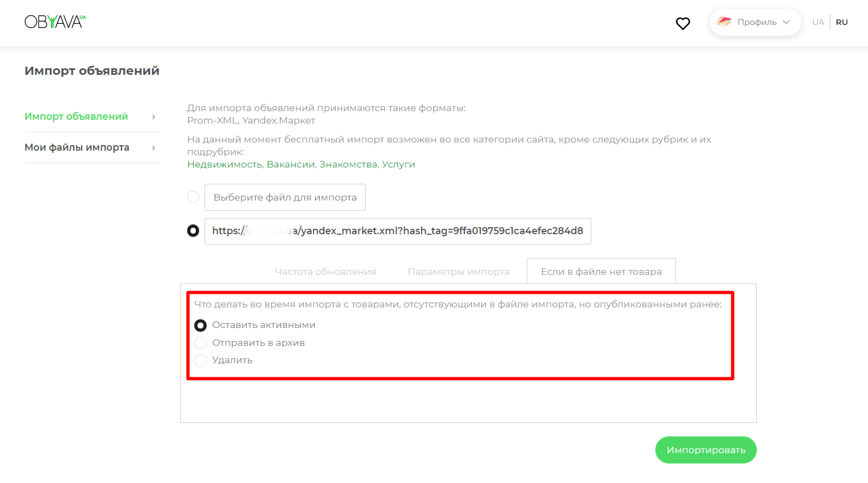Click arrow next to Мои файлы импорта
Viewport: 868px width, 483px height.
click(x=154, y=148)
